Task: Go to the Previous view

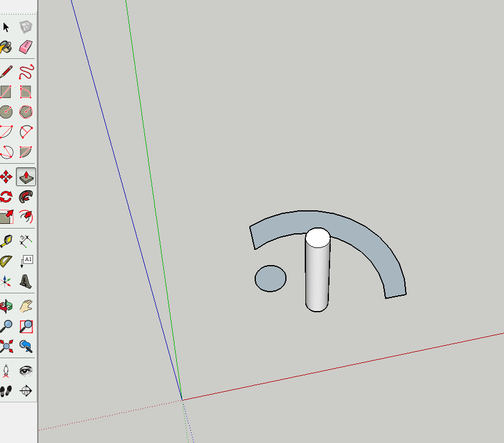Action: 26,346
